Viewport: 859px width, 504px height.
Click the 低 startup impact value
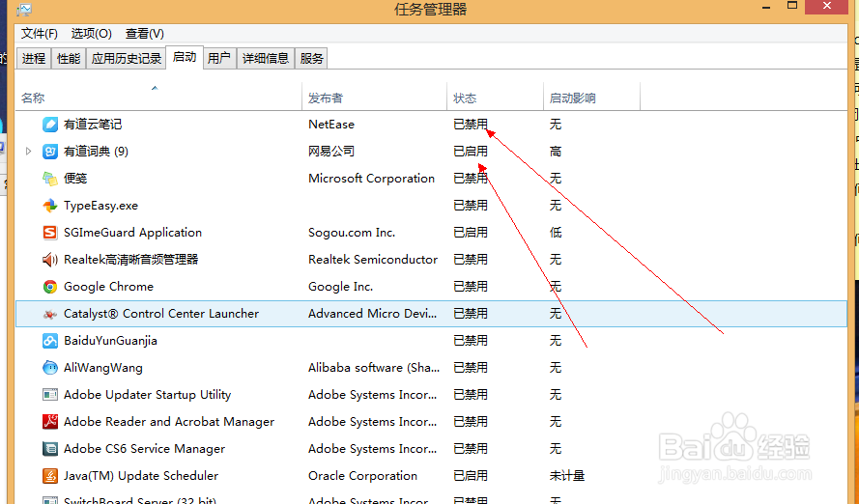tap(556, 233)
